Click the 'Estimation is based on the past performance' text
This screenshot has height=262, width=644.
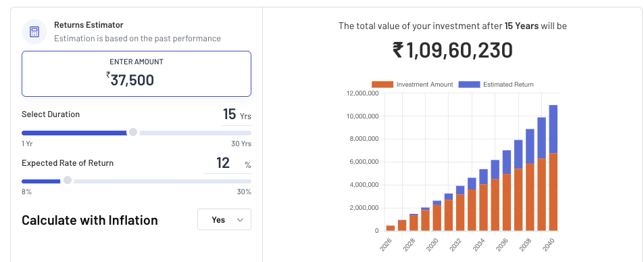pos(138,39)
